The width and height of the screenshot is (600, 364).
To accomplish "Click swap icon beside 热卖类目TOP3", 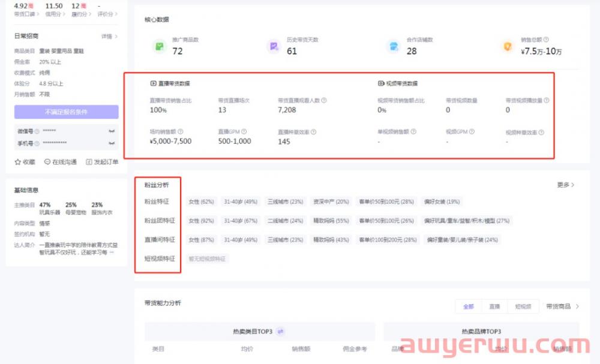I will (x=280, y=332).
